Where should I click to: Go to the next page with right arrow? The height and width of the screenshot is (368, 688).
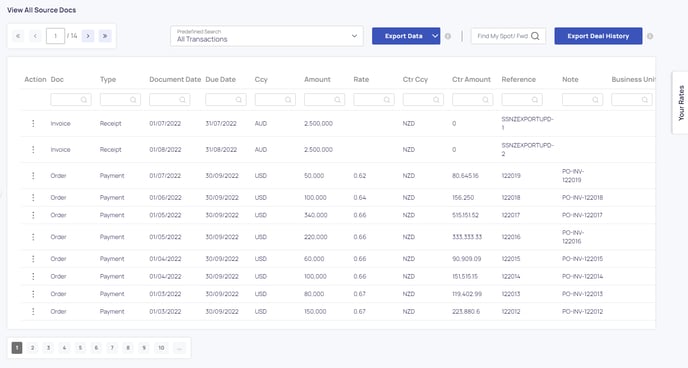pyautogui.click(x=88, y=36)
